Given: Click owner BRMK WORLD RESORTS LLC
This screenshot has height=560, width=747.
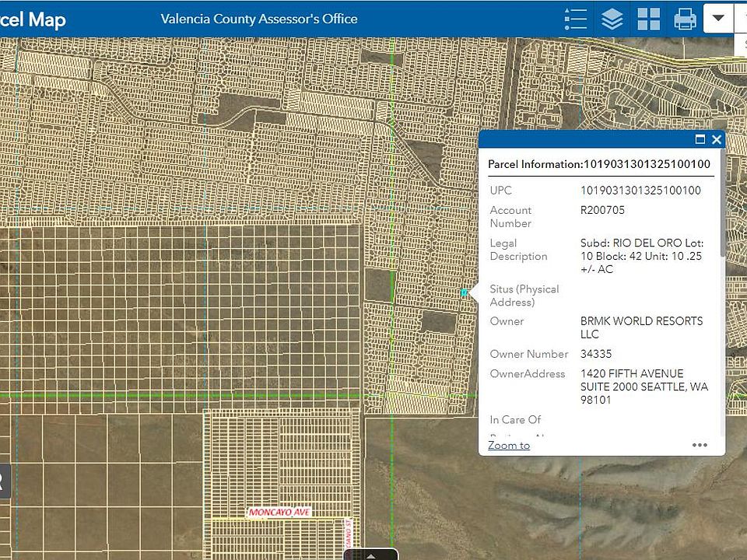Looking at the screenshot, I should click(x=642, y=327).
